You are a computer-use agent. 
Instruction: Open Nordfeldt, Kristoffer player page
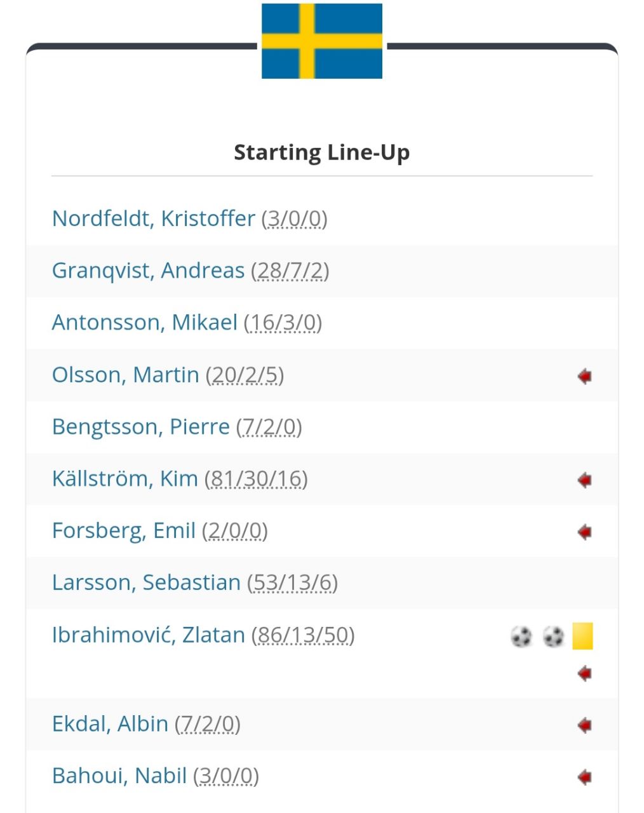tap(153, 218)
